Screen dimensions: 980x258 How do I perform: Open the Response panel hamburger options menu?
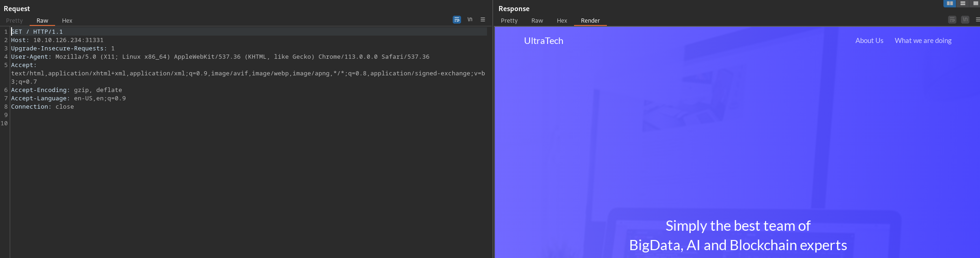(x=977, y=19)
